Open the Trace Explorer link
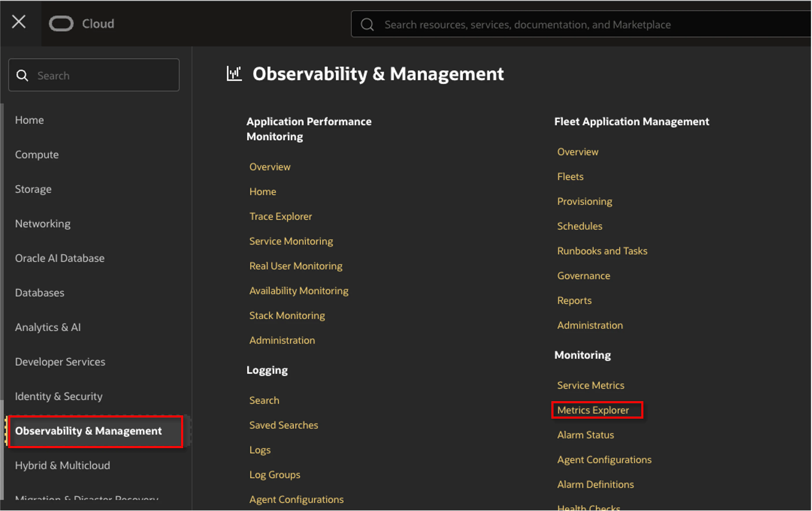Screen dimensions: 812x511 tap(281, 216)
